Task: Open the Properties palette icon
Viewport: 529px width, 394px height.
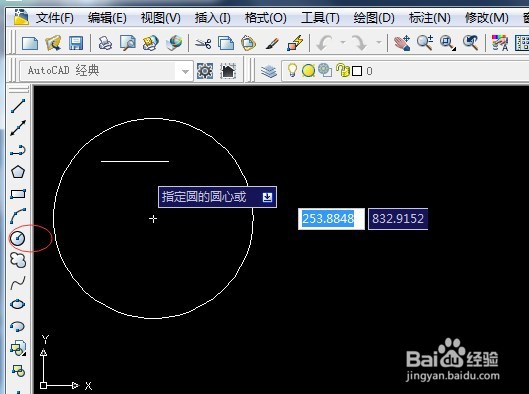Action: [x=500, y=43]
